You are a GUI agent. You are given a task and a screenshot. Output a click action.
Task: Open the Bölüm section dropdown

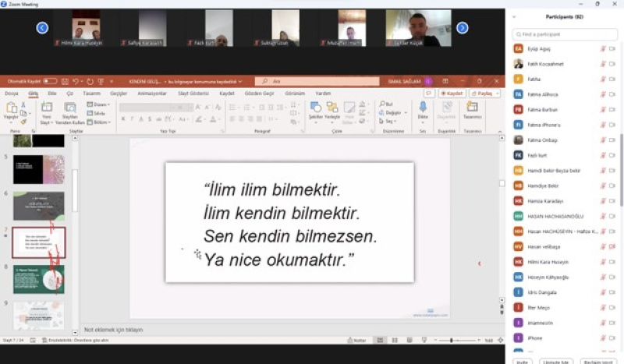(99, 122)
